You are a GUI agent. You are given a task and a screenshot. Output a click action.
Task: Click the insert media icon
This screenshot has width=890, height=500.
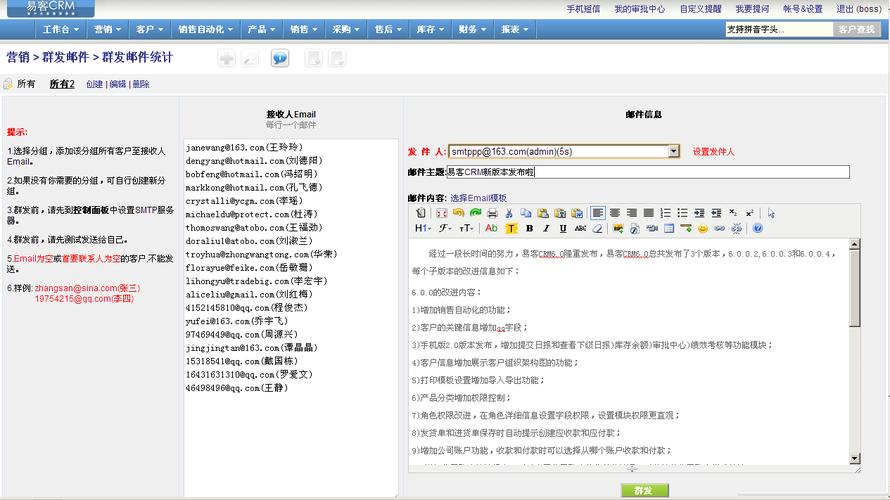652,228
